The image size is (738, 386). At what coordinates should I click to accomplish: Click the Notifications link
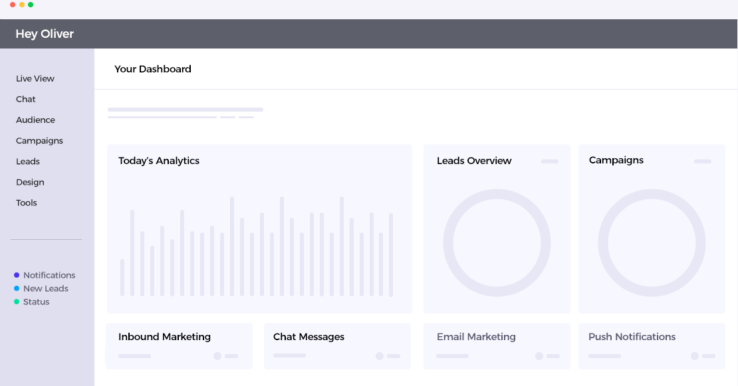click(49, 275)
